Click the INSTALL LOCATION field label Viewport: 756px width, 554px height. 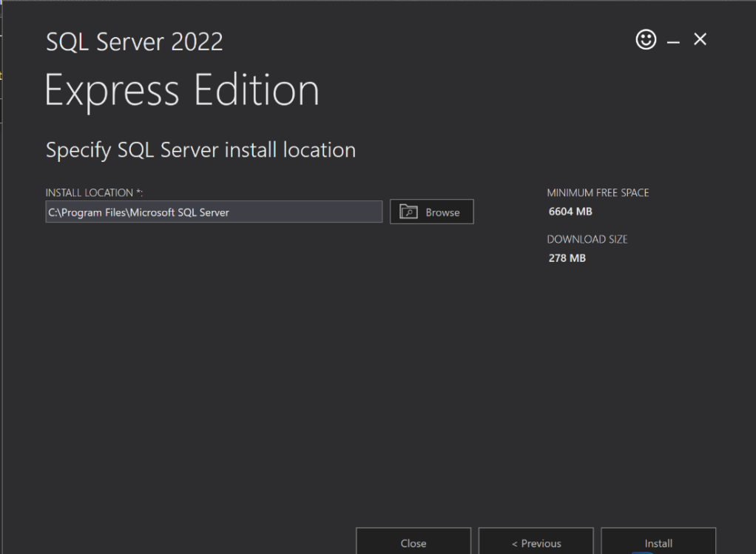coord(89,193)
